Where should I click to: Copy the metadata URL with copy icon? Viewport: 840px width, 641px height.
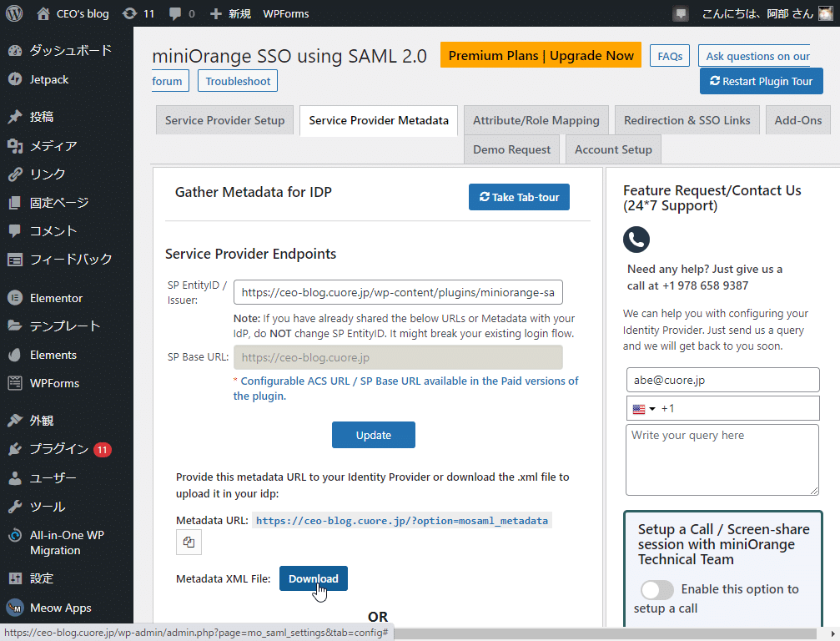pyautogui.click(x=189, y=543)
